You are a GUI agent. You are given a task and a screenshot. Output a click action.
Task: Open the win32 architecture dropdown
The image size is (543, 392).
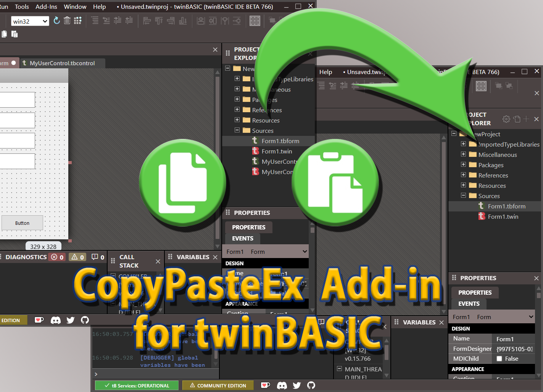tap(30, 21)
